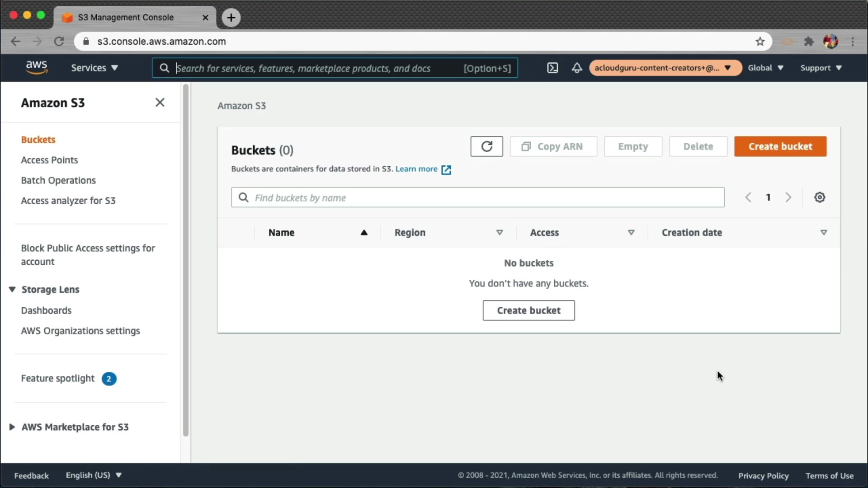The image size is (868, 488).
Task: Open the Services dropdown menu
Action: 94,68
